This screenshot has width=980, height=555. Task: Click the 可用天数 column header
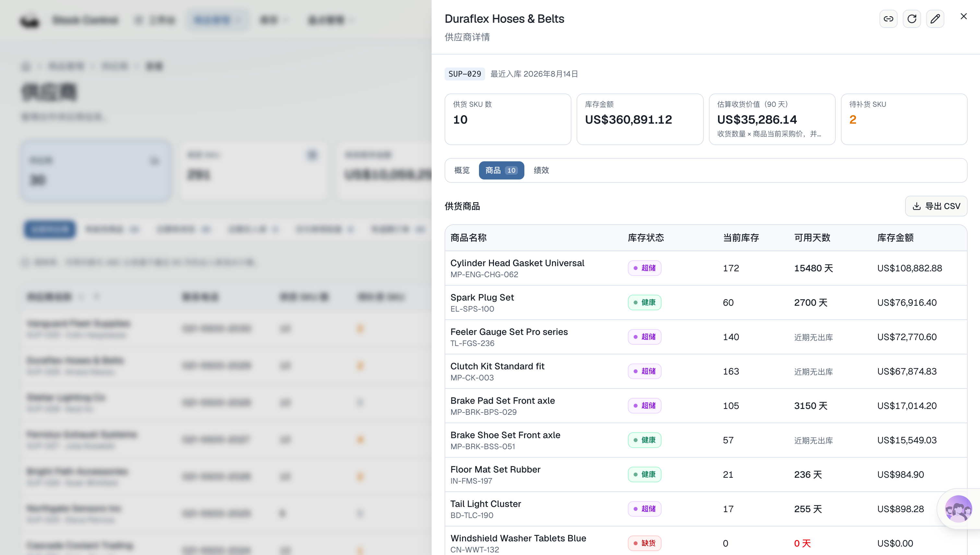click(812, 238)
